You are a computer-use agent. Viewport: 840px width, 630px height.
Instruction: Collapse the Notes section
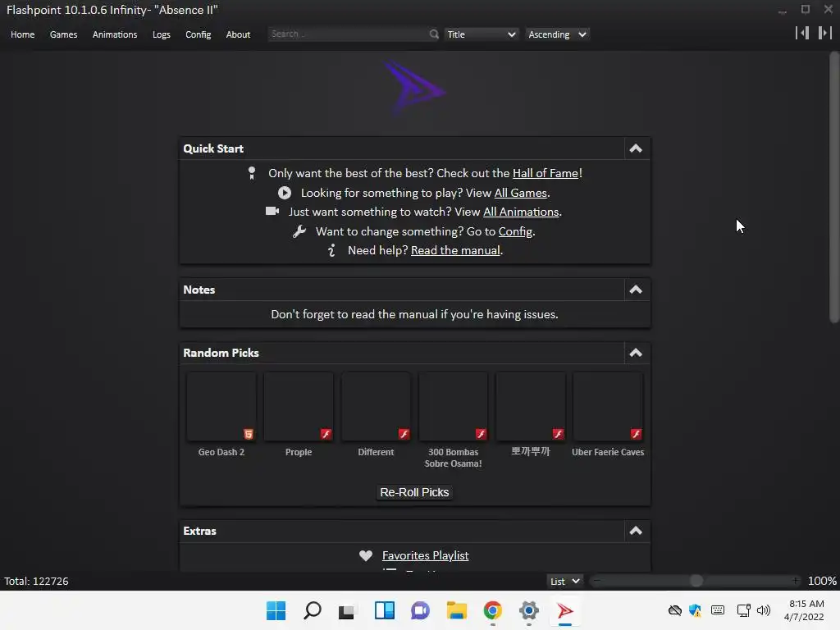[x=636, y=290]
